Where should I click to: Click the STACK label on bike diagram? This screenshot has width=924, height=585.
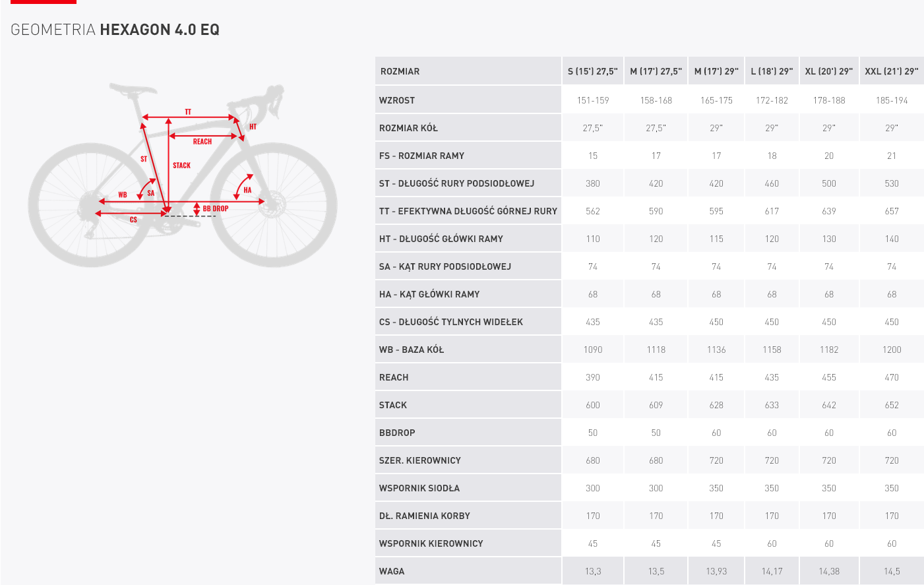(181, 166)
